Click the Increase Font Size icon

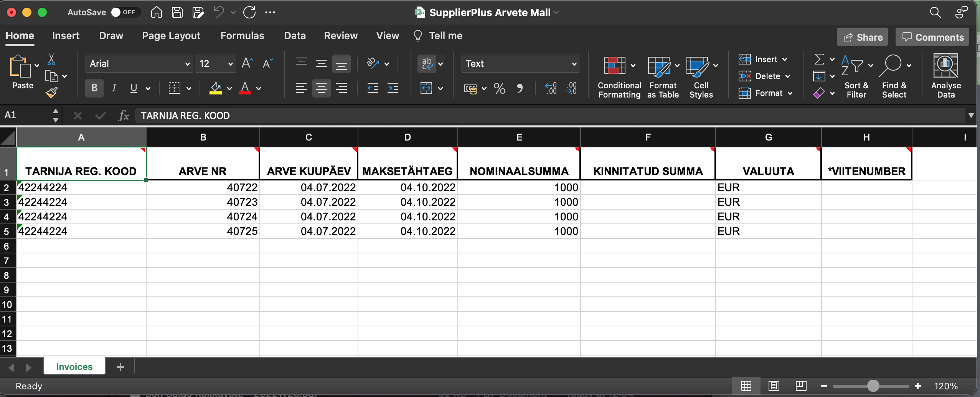coord(247,63)
